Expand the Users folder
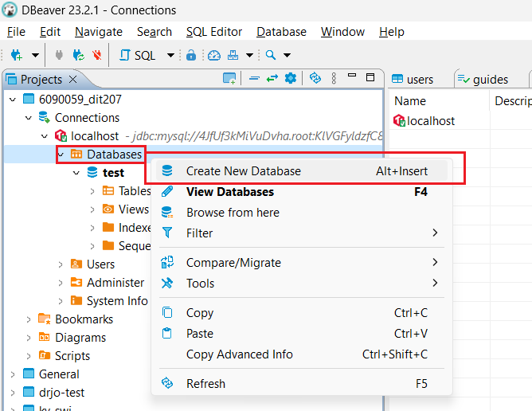Image resolution: width=532 pixels, height=411 pixels. click(x=61, y=264)
